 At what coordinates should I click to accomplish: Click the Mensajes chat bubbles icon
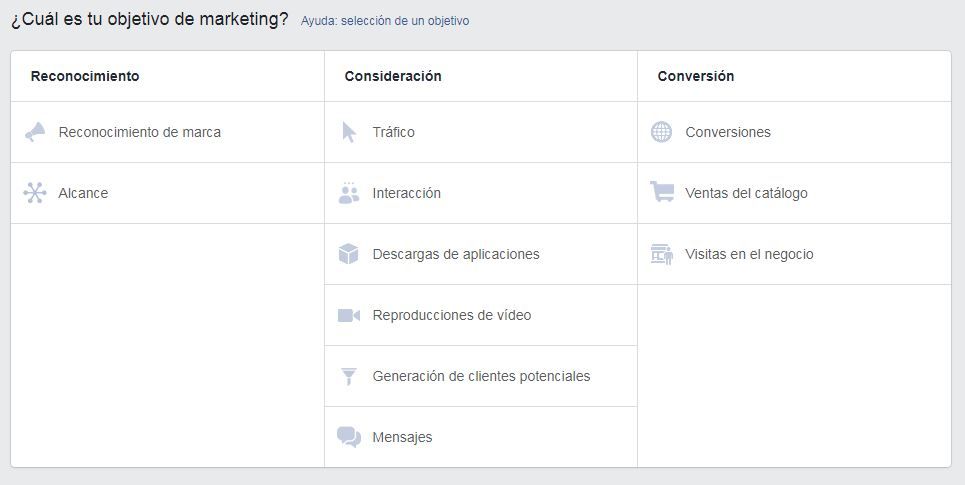tap(349, 437)
